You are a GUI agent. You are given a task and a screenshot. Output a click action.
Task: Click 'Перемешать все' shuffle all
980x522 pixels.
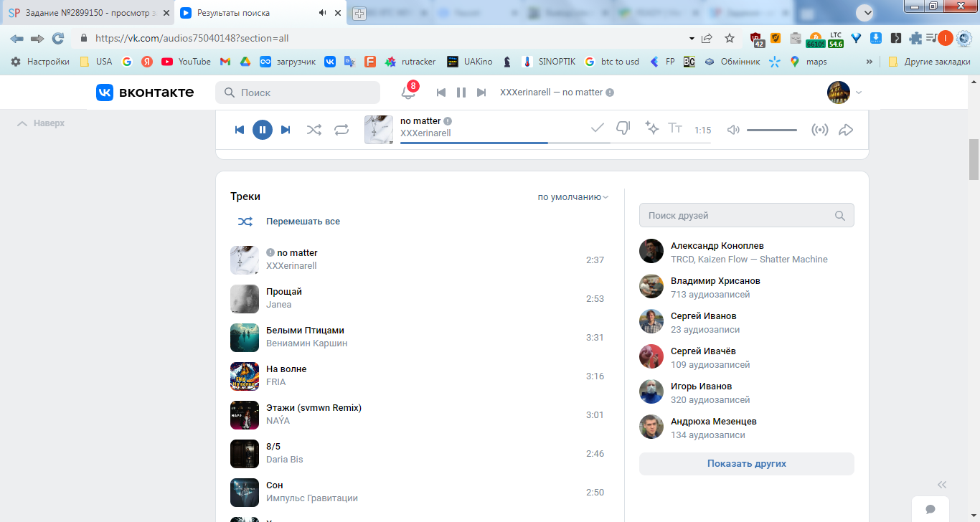tap(303, 222)
